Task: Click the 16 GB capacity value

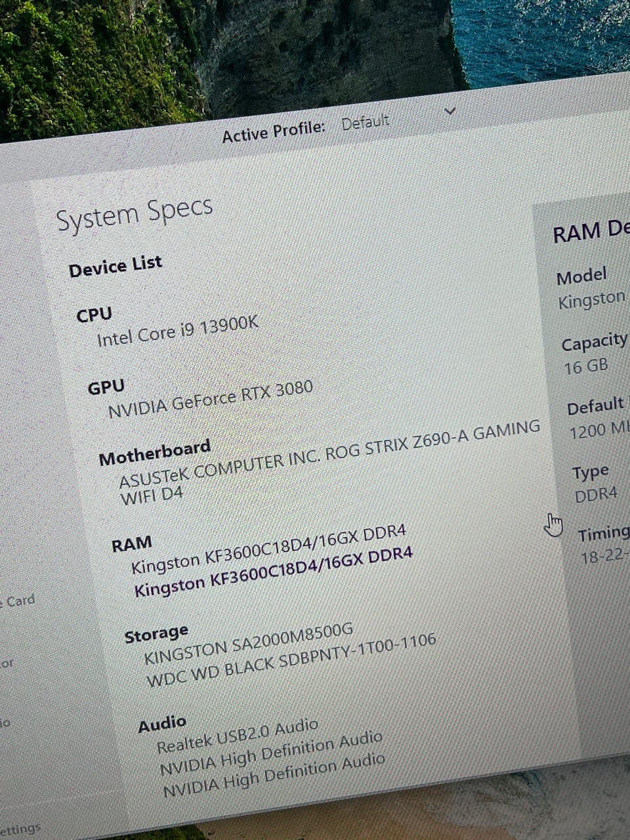Action: tap(586, 366)
